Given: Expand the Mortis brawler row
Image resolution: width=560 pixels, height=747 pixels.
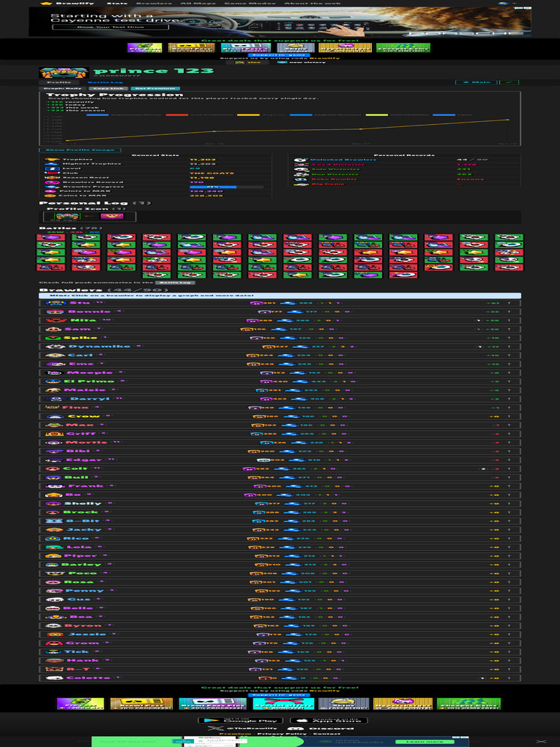Looking at the screenshot, I should click(279, 443).
